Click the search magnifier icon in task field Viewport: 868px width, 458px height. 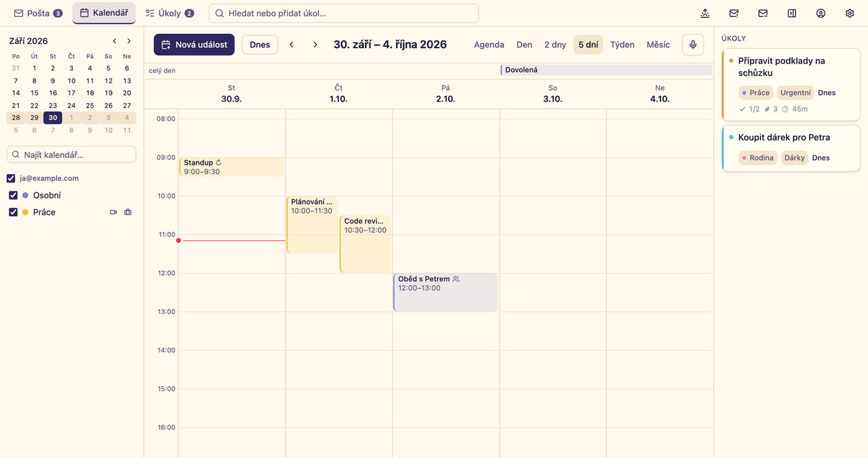click(220, 13)
